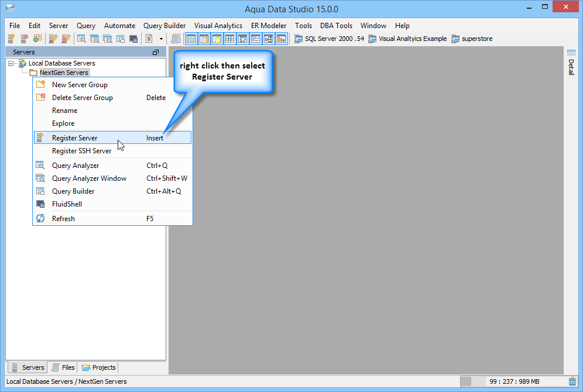Choose Query Analyzer Window from the context menu
Image resolution: width=583 pixels, height=392 pixels.
click(x=112, y=178)
